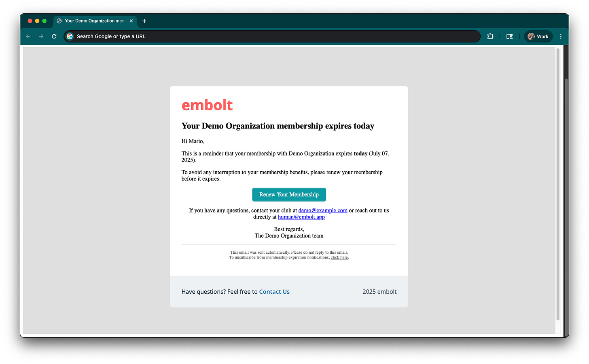
Task: Open the demo@example.com email link
Action: [323, 210]
